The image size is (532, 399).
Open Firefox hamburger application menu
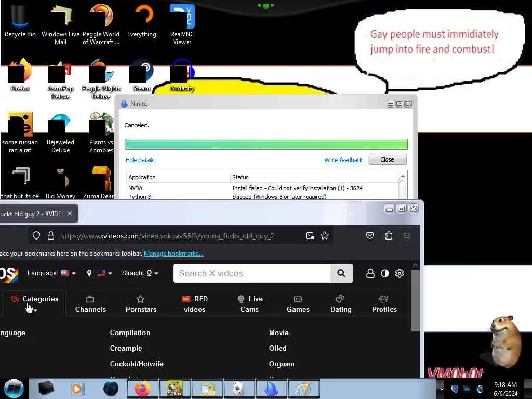click(407, 235)
